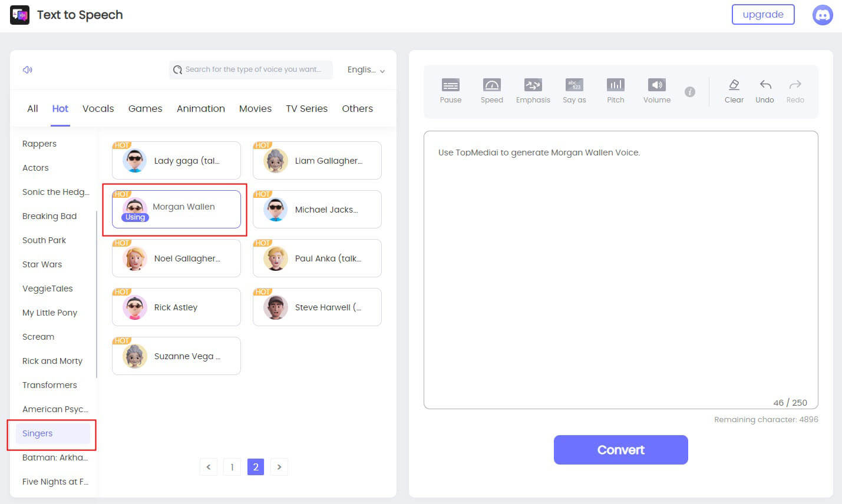842x504 pixels.
Task: Select the Morgan Wallen voice name
Action: 184,207
